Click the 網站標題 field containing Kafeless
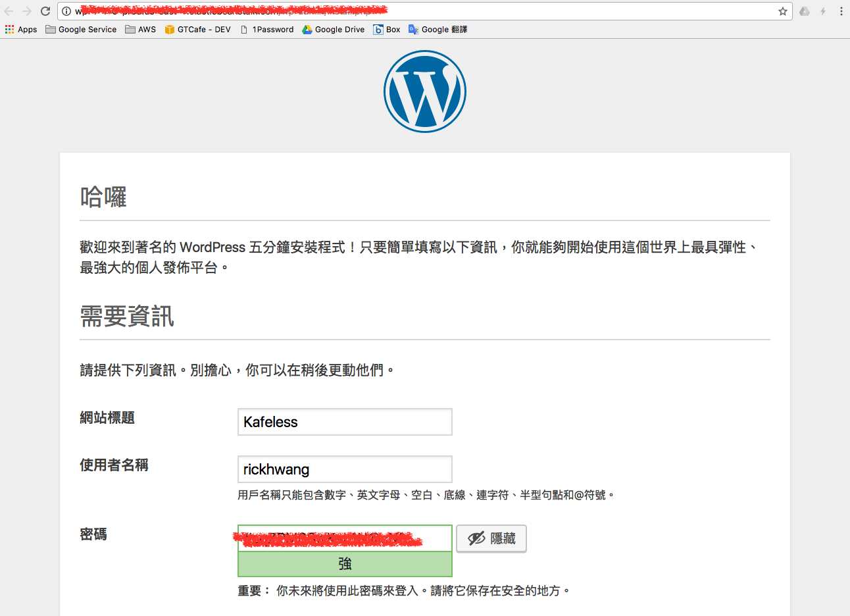 coord(345,422)
